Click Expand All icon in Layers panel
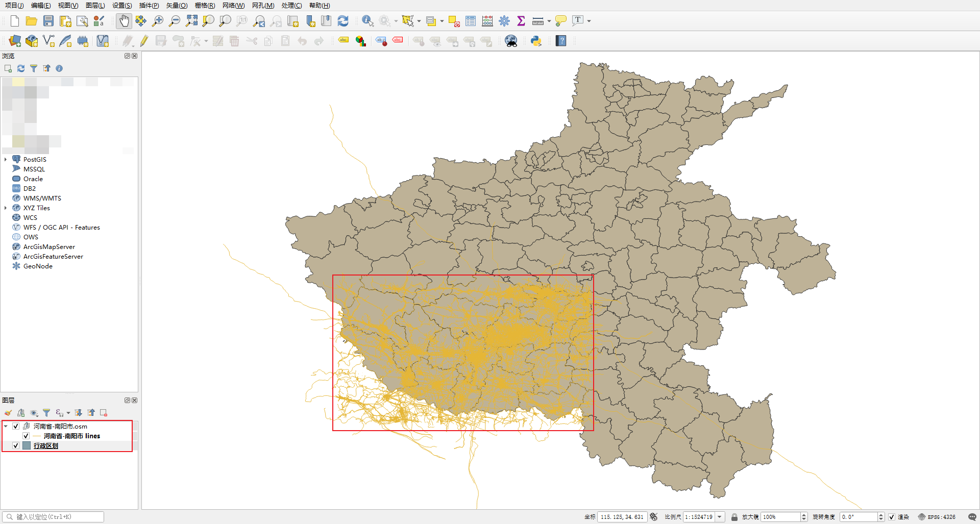Image resolution: width=980 pixels, height=524 pixels. (x=79, y=413)
